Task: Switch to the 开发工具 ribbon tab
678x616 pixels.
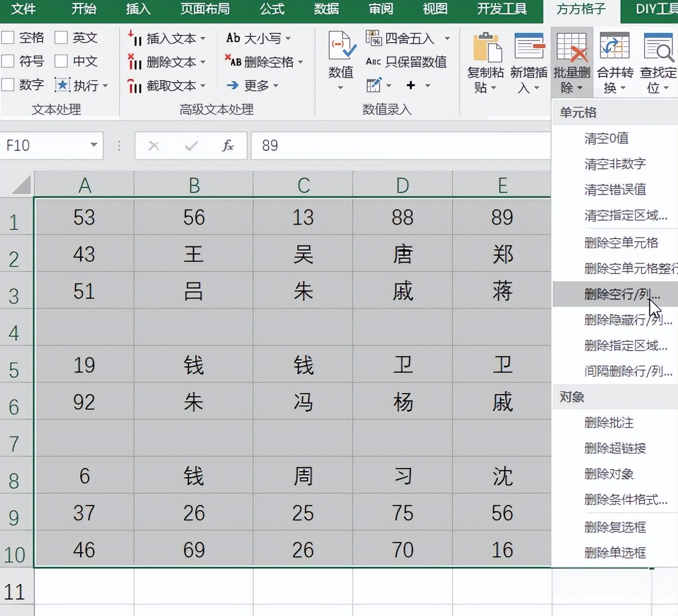Action: click(501, 9)
